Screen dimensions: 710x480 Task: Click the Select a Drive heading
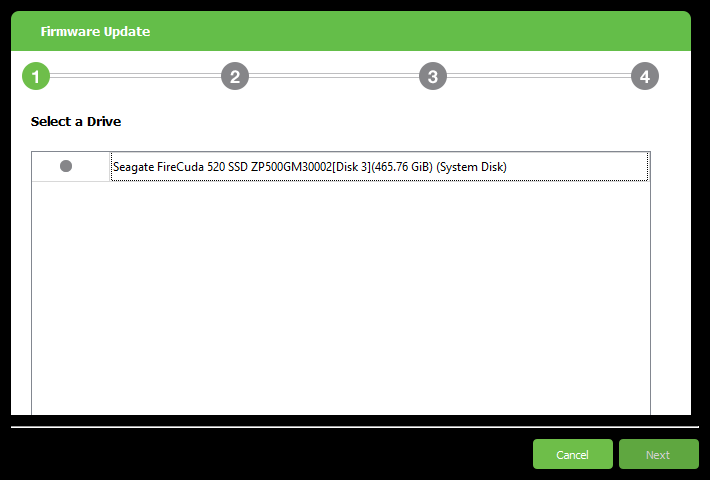click(x=76, y=121)
